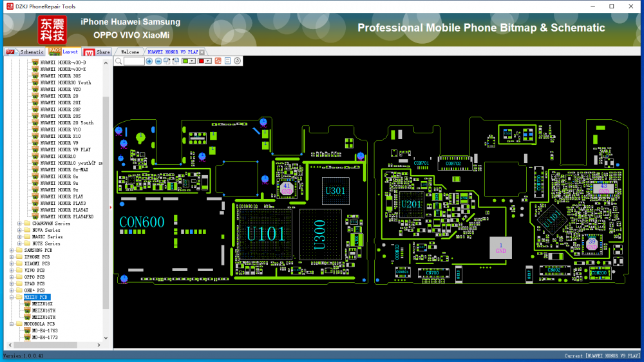Open the MO-E4-1763 board file
Image resolution: width=644 pixels, height=362 pixels.
point(45,330)
